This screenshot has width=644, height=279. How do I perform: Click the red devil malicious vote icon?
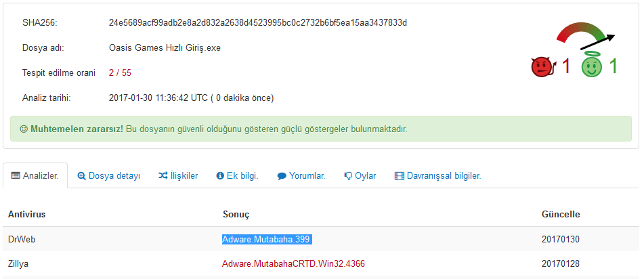pyautogui.click(x=544, y=66)
